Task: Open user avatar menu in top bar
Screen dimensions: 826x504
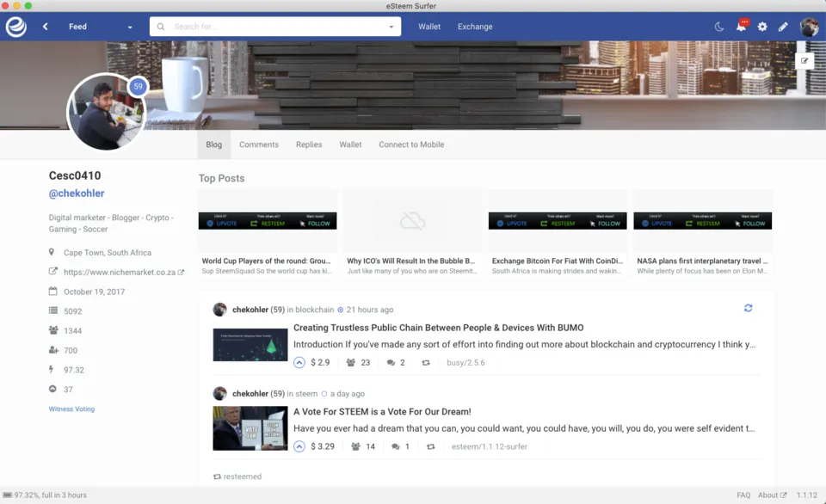Action: point(809,27)
